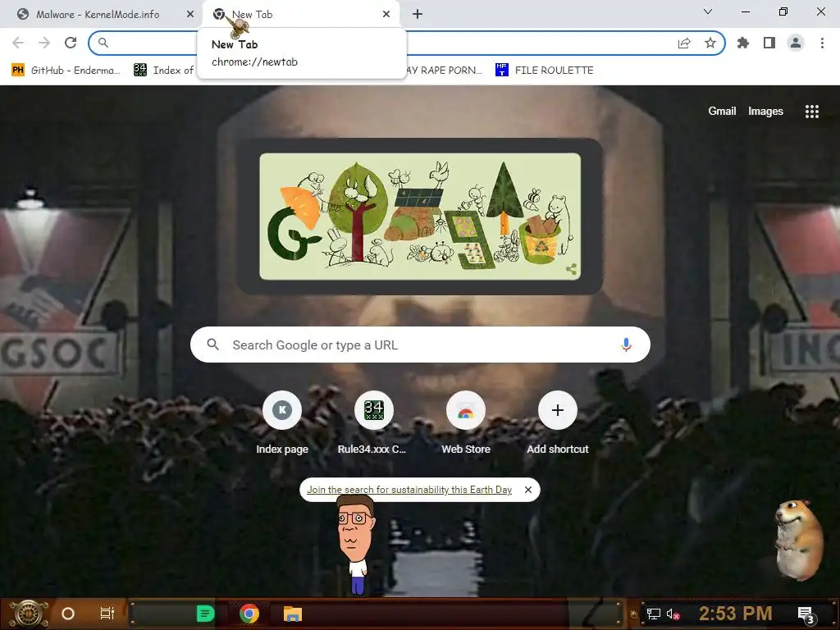840x630 pixels.
Task: Bookmark this tab with the star icon
Action: (710, 43)
